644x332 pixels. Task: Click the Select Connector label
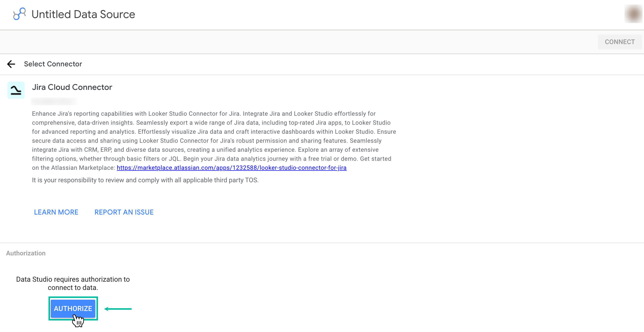click(53, 64)
